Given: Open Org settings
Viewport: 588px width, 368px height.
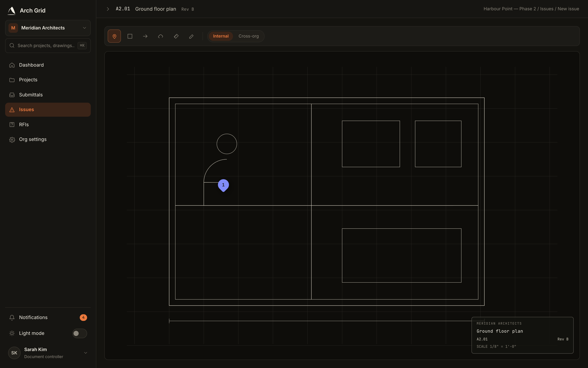Looking at the screenshot, I should pyautogui.click(x=48, y=139).
